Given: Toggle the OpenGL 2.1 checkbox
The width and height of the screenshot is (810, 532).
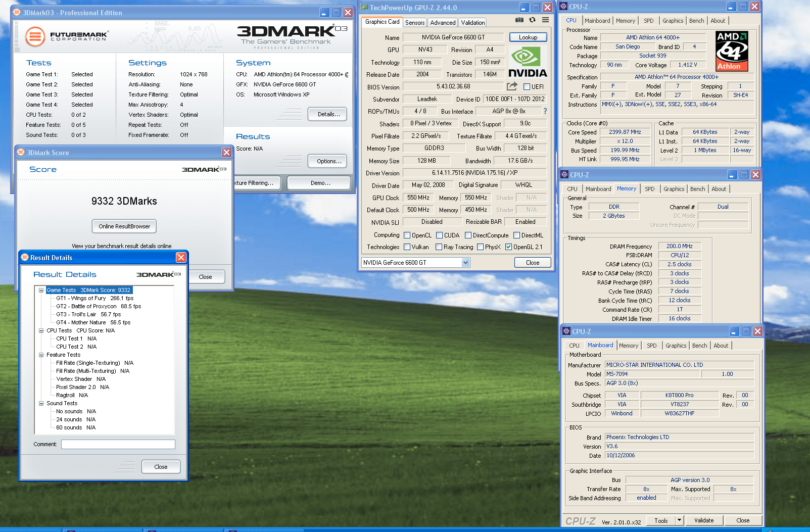Looking at the screenshot, I should tap(508, 247).
